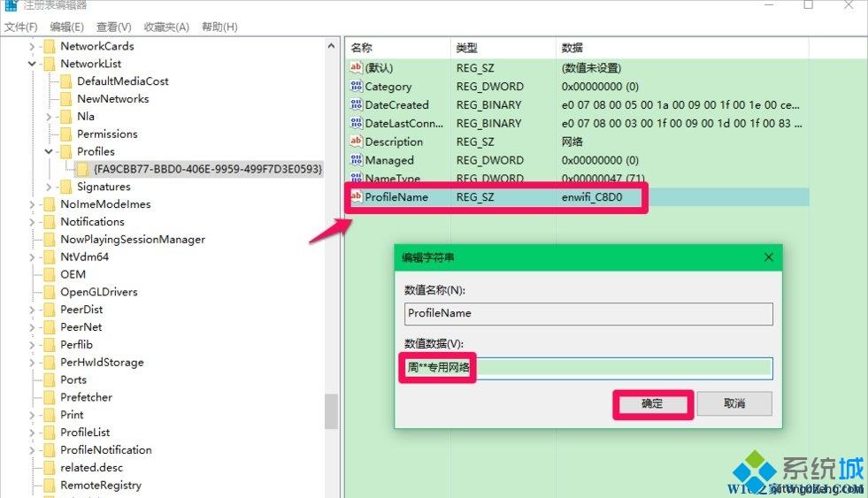The width and height of the screenshot is (868, 498).
Task: Close the 编辑字符串 dialog
Action: [768, 257]
